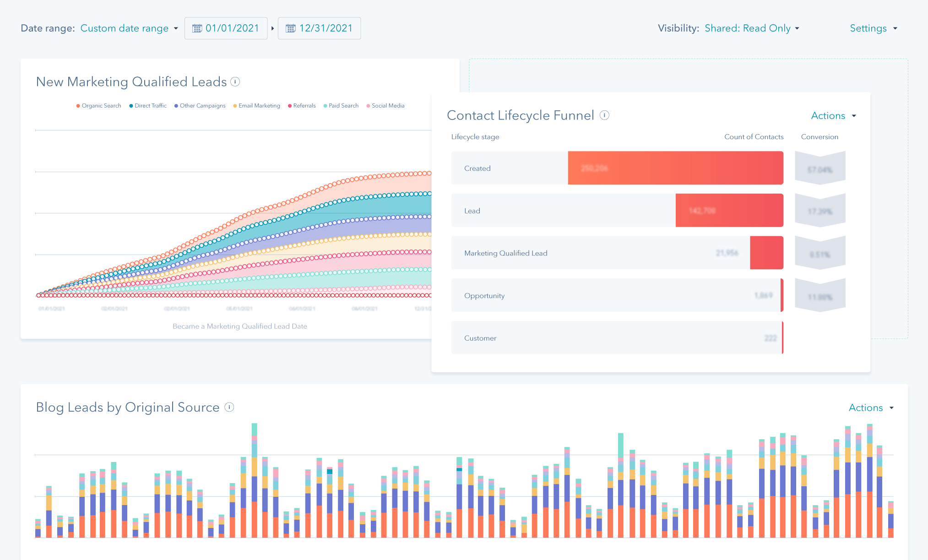
Task: Click the Contact Lifecycle Funnel title
Action: pyautogui.click(x=521, y=115)
